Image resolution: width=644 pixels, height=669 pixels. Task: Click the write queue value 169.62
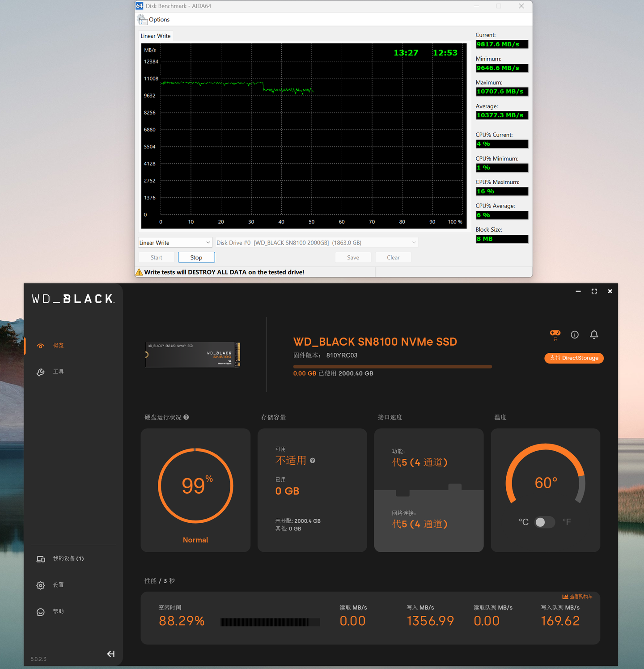point(560,621)
